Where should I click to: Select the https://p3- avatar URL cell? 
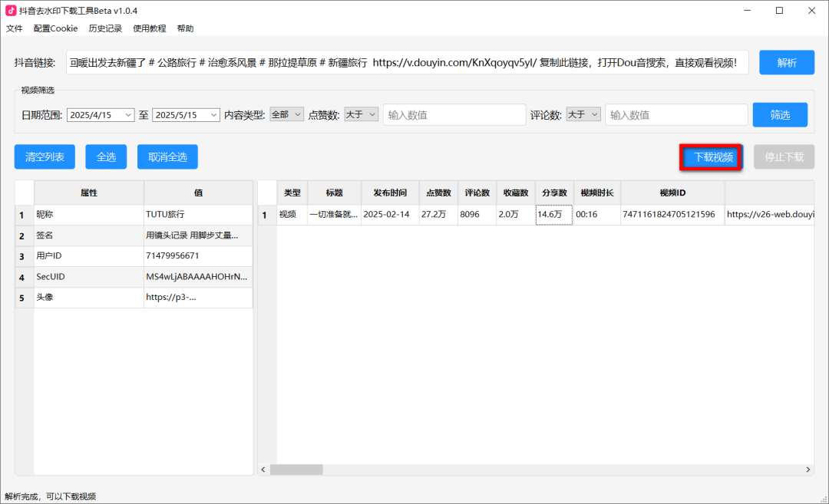tap(198, 298)
